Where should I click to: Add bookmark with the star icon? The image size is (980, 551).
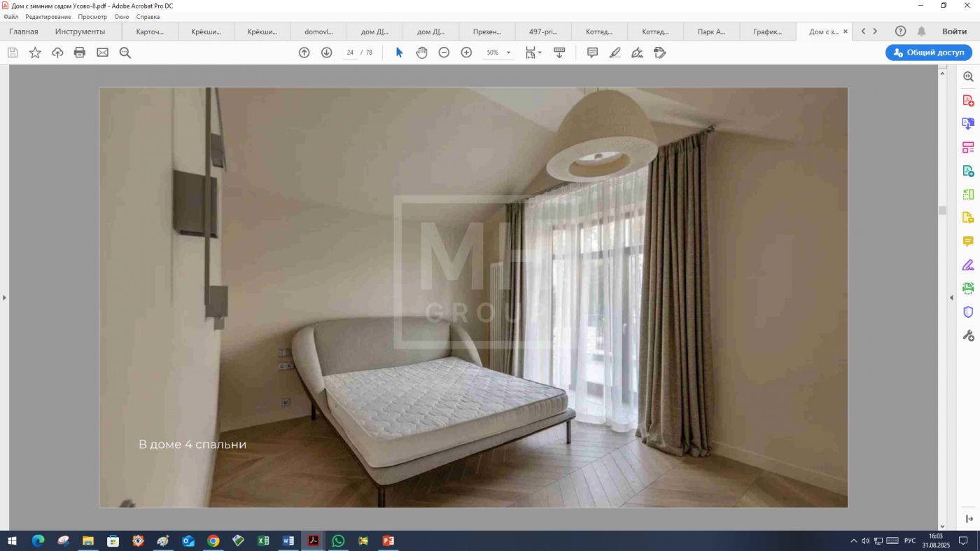click(x=35, y=53)
